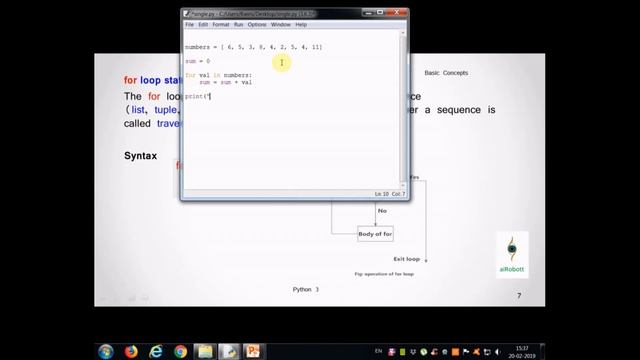Launch Google Chrome from the taskbar
Image resolution: width=640 pixels, height=360 pixels.
[180, 351]
